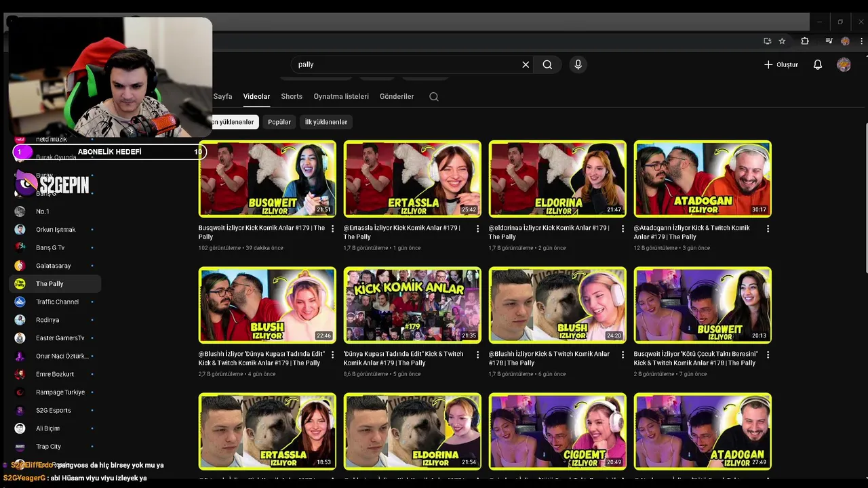Viewport: 868px width, 488px height.
Task: Open Easter GamersTv avatar in sidebar
Action: [x=20, y=338]
